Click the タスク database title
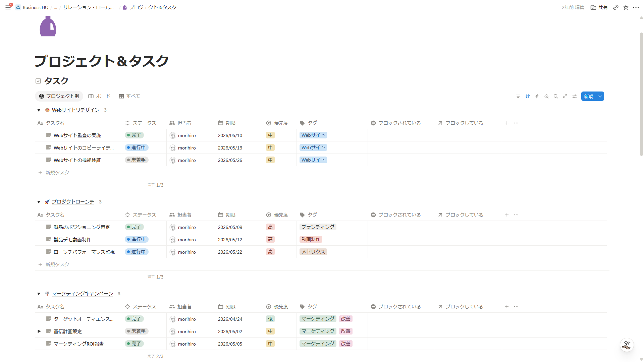The width and height of the screenshot is (644, 362). (56, 81)
